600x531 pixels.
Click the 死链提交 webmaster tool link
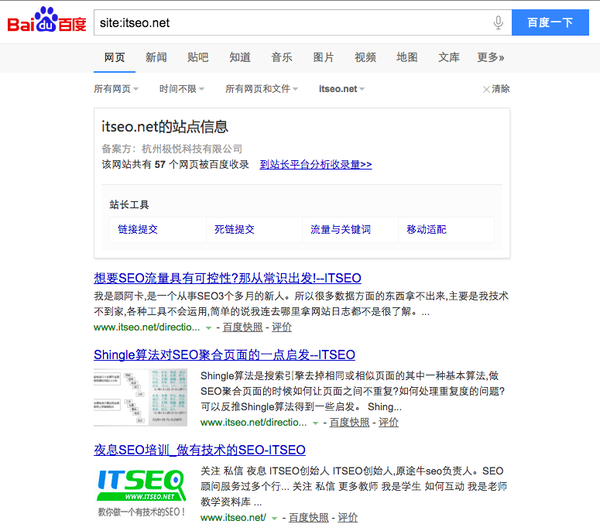click(234, 230)
